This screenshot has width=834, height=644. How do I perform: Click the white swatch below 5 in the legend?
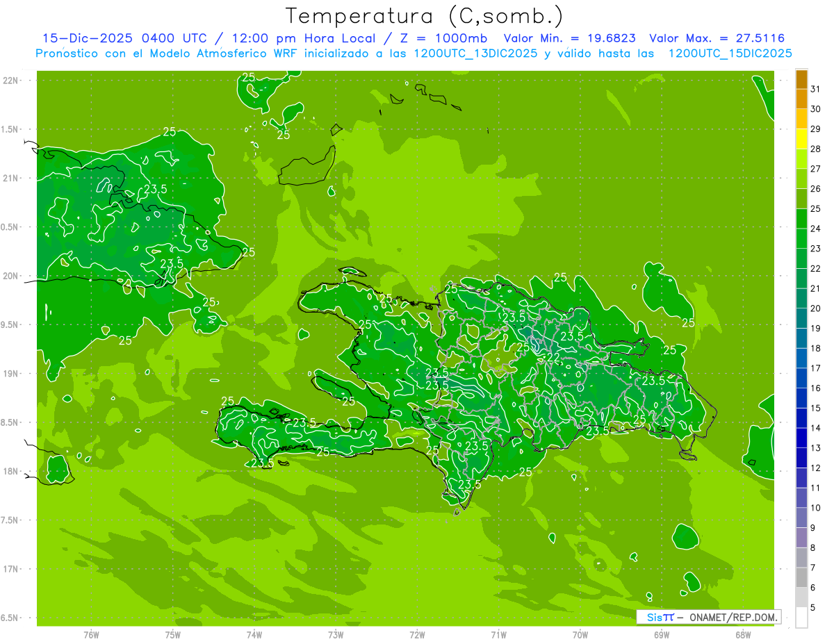coord(802,618)
